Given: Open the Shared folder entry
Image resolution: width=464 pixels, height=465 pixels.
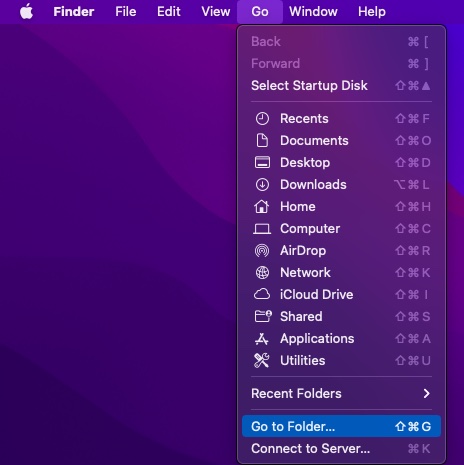Looking at the screenshot, I should pyautogui.click(x=341, y=317).
